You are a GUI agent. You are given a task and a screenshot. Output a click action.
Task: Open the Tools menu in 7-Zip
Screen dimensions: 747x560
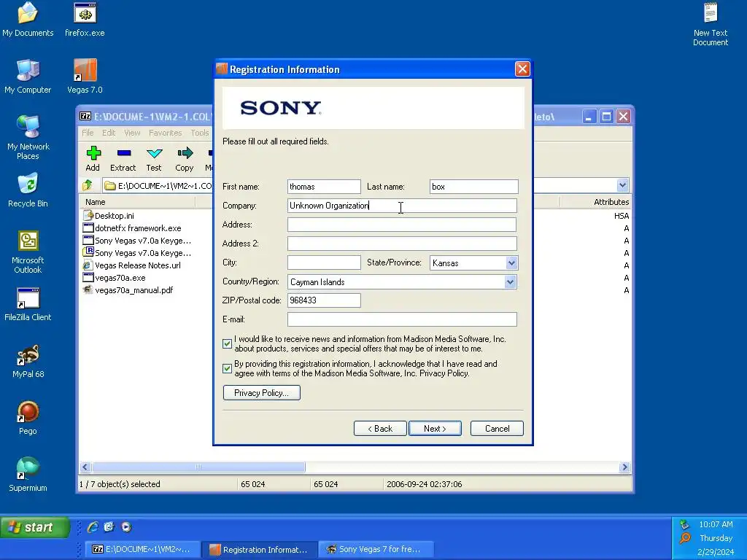coord(200,133)
